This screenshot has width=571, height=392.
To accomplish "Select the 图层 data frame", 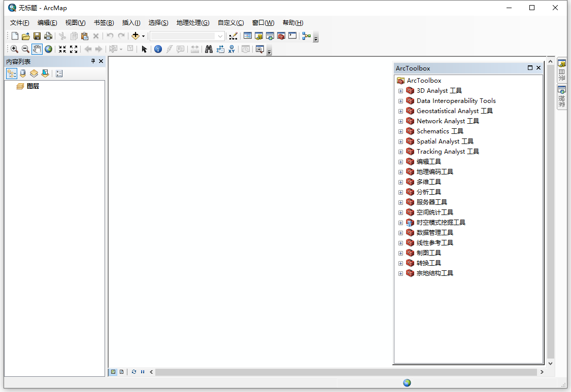I will 33,86.
